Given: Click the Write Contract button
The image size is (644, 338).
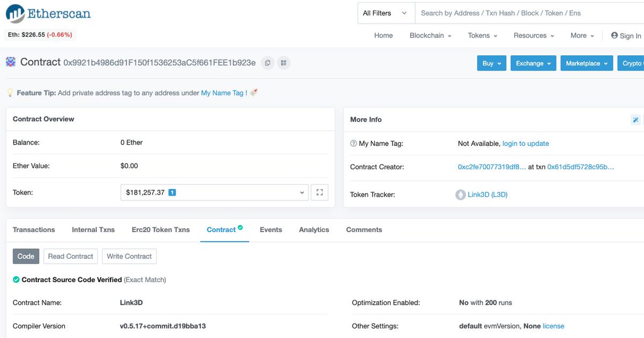Looking at the screenshot, I should pos(129,256).
